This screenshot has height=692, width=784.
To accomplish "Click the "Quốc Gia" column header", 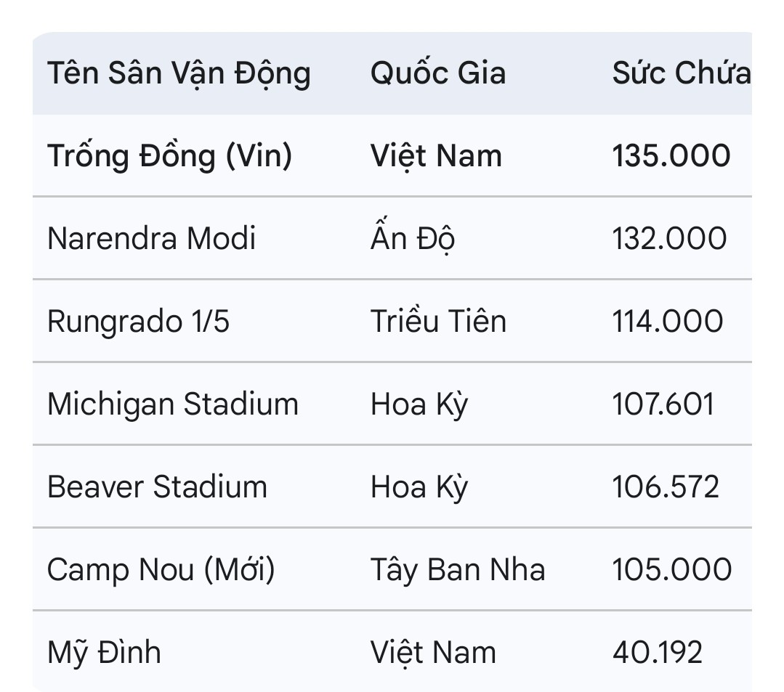I will 437,74.
